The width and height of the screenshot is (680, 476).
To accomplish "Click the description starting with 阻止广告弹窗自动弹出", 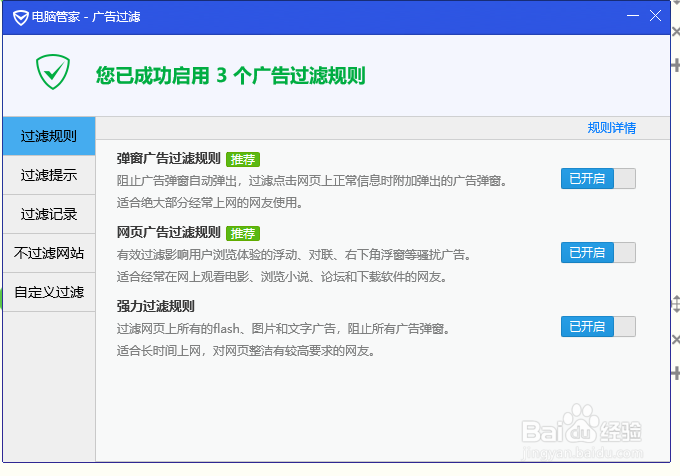I will (x=312, y=181).
